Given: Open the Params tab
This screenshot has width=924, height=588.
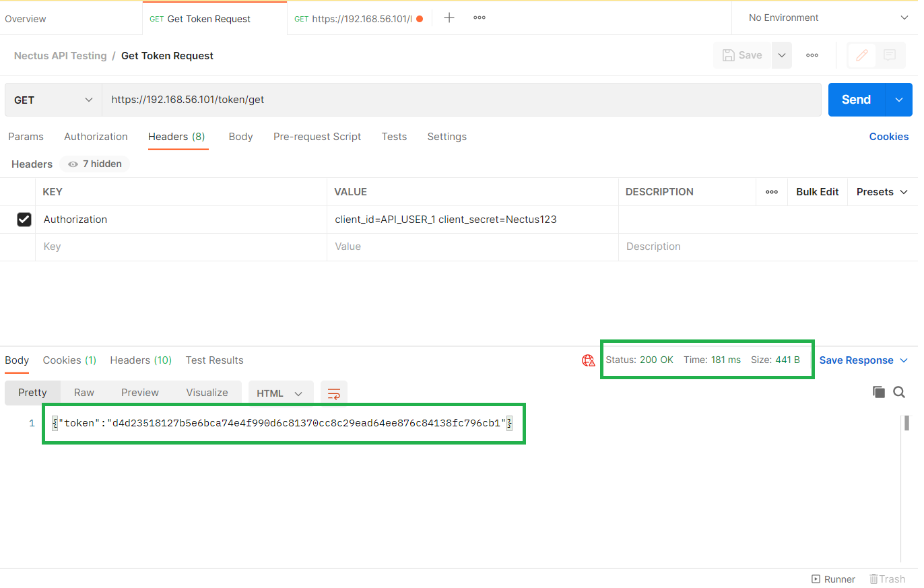Looking at the screenshot, I should [26, 137].
